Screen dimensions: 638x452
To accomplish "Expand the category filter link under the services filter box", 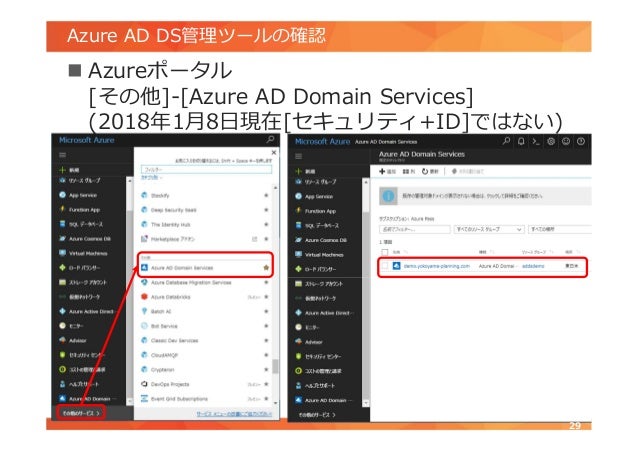I will pyautogui.click(x=151, y=177).
